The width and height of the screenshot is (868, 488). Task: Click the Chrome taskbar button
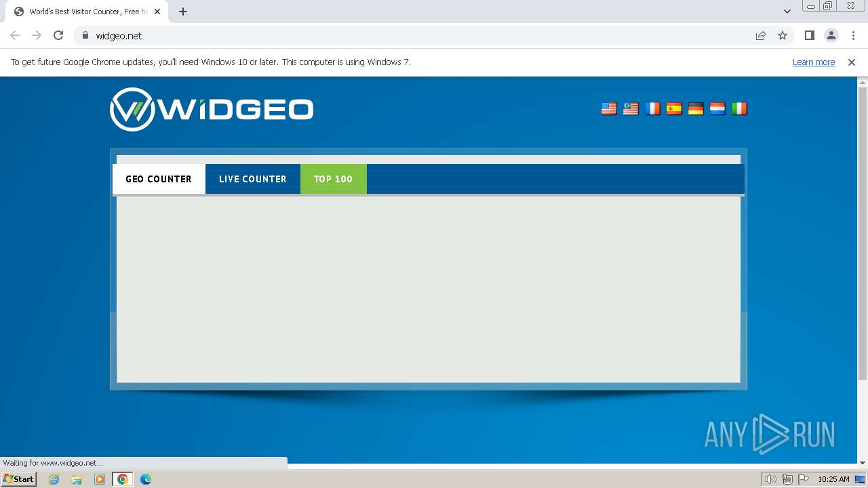point(123,479)
